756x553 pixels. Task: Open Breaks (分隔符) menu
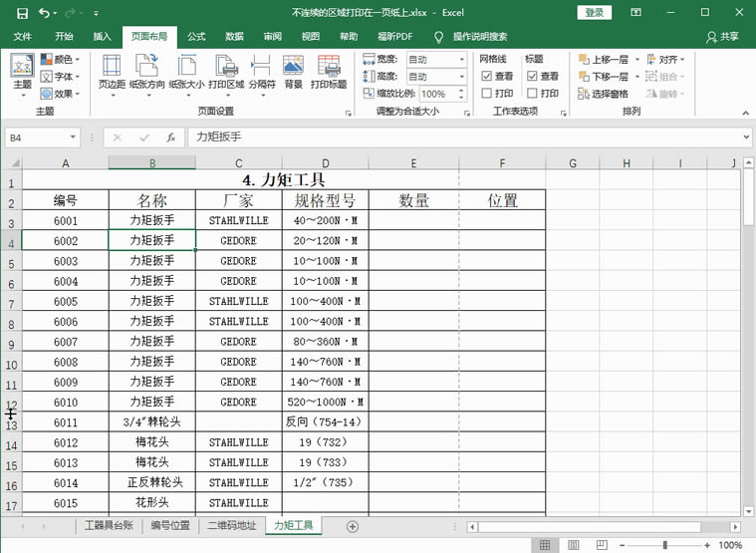coord(262,75)
